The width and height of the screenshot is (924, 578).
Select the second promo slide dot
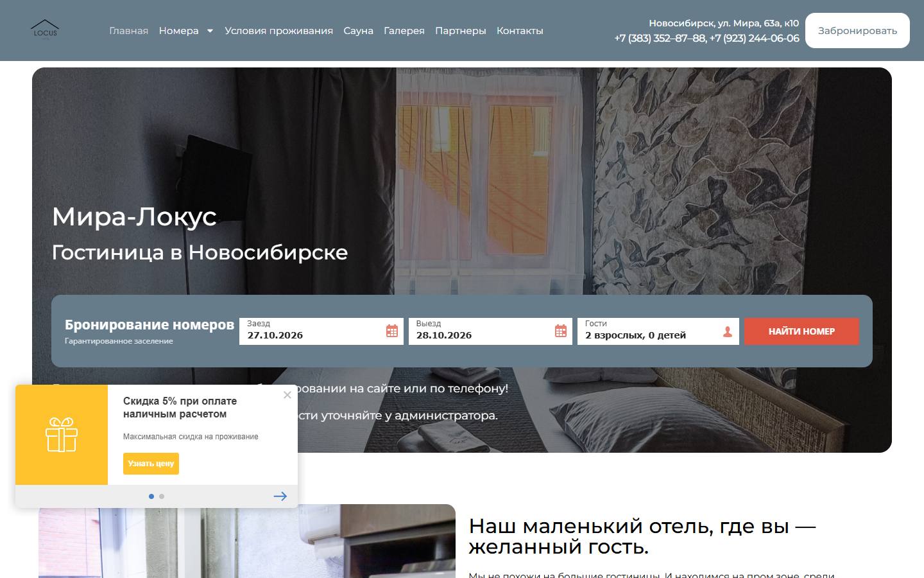162,496
